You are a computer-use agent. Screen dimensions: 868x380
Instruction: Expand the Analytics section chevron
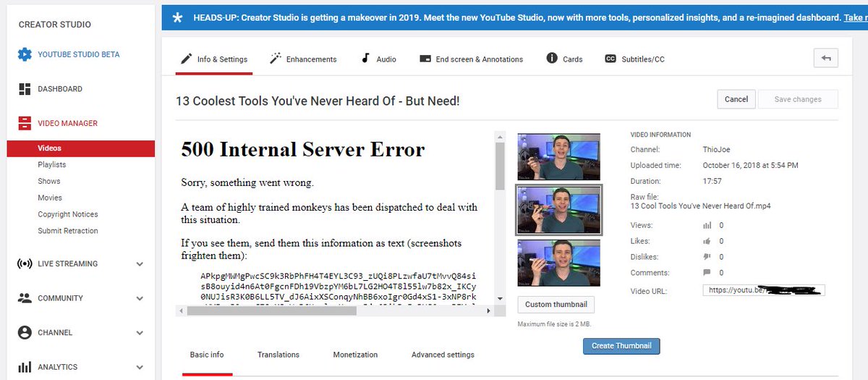(140, 367)
